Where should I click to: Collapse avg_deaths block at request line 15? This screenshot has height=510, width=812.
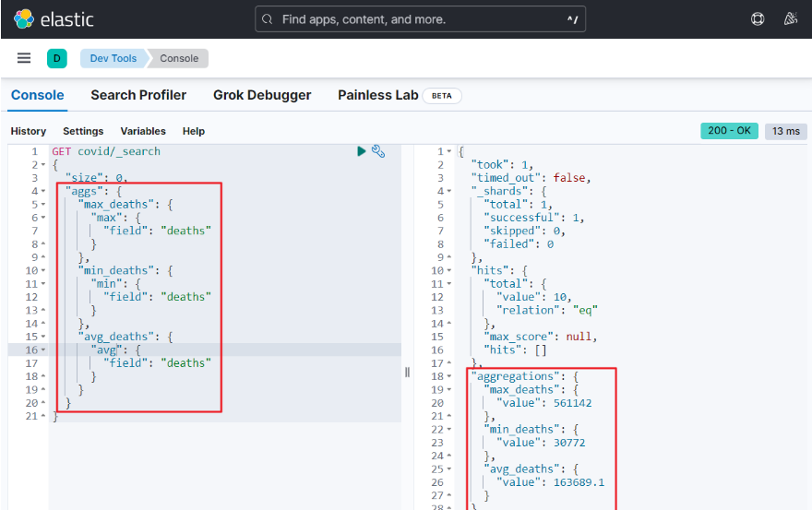43,337
